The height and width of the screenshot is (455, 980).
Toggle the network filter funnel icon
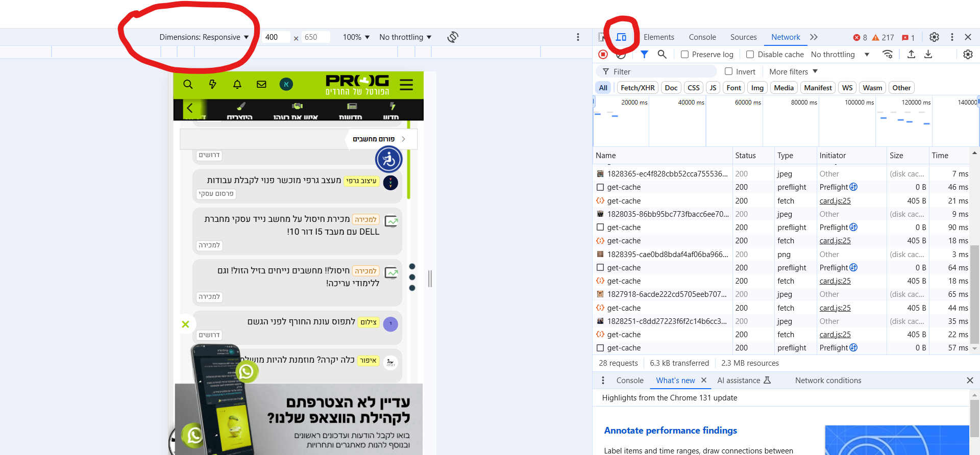(644, 55)
